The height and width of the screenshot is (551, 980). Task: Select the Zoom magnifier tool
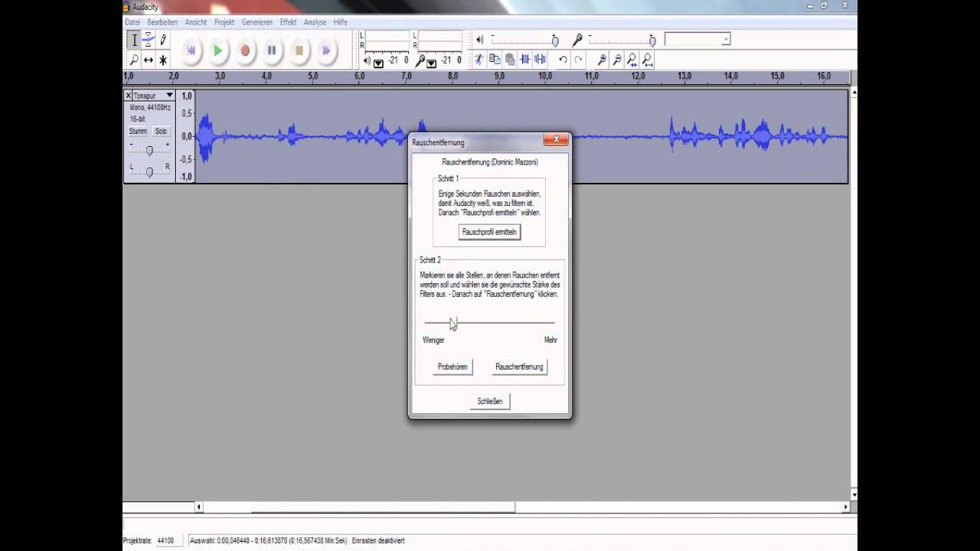click(134, 59)
